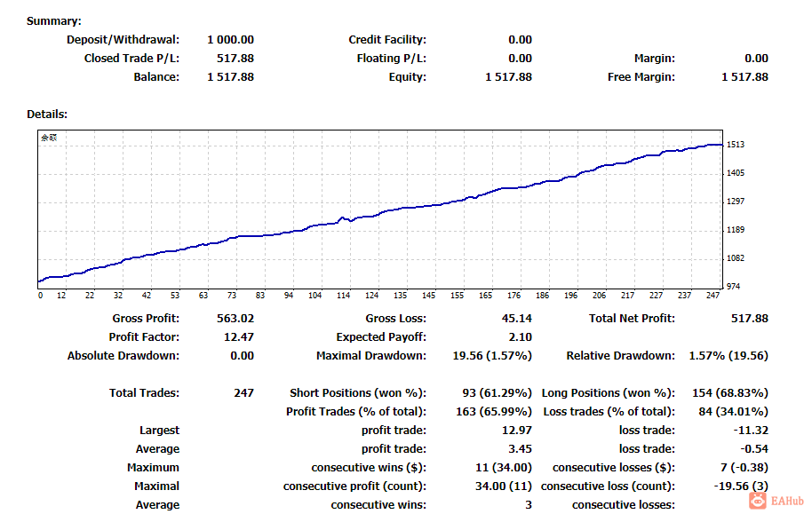Click the Equity value 1 517.88
812x514 pixels.
[x=508, y=77]
